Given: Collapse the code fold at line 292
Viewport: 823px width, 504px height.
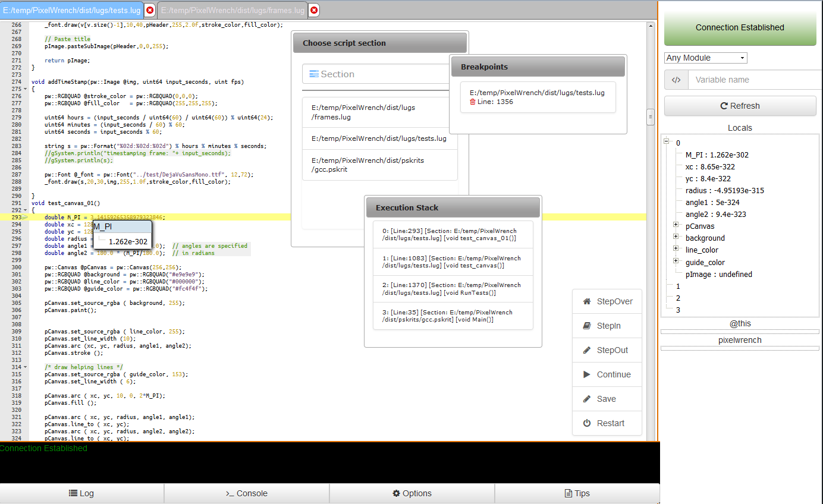Looking at the screenshot, I should point(25,210).
